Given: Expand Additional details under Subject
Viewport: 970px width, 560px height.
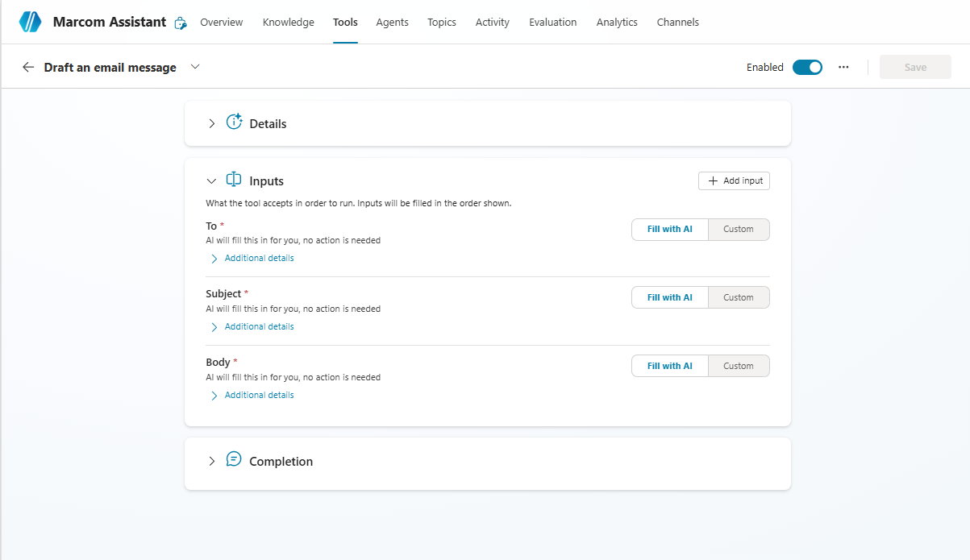Looking at the screenshot, I should click(252, 327).
